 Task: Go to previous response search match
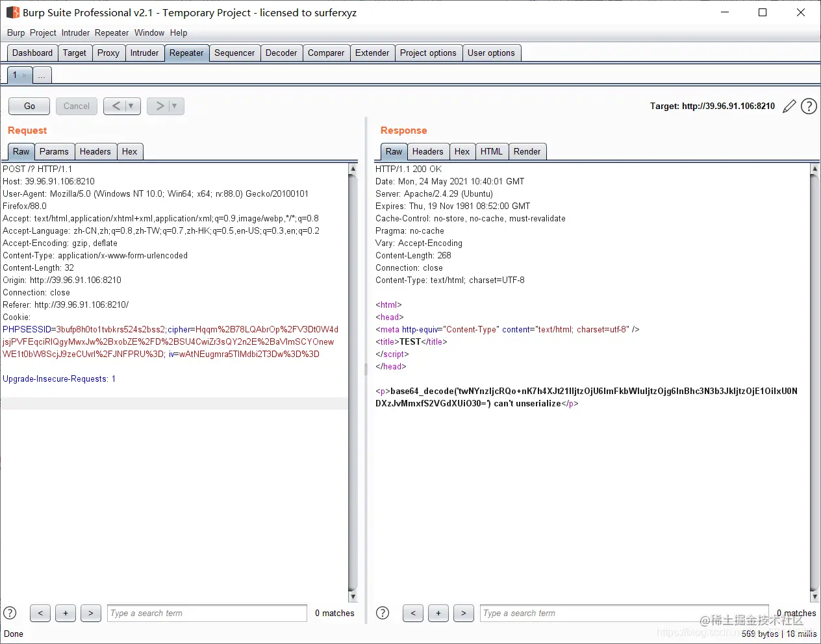coord(413,613)
